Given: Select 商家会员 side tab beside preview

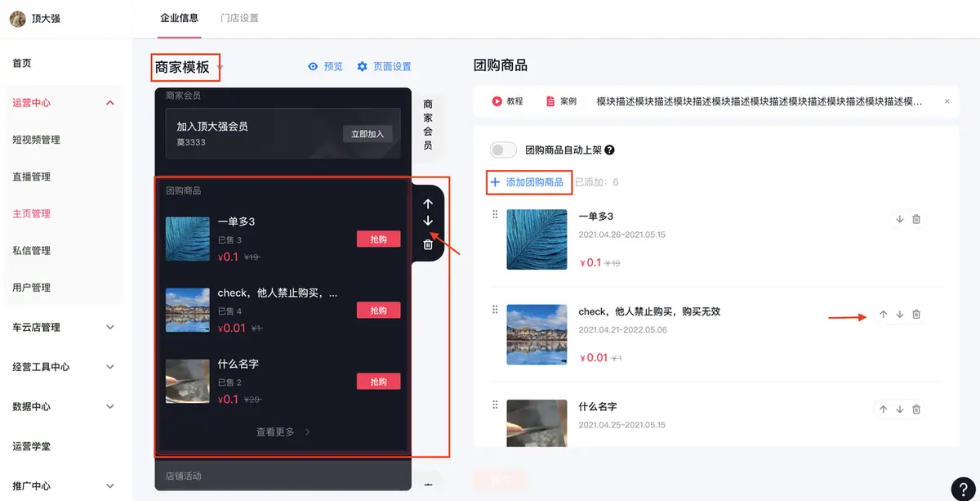Looking at the screenshot, I should click(x=428, y=124).
